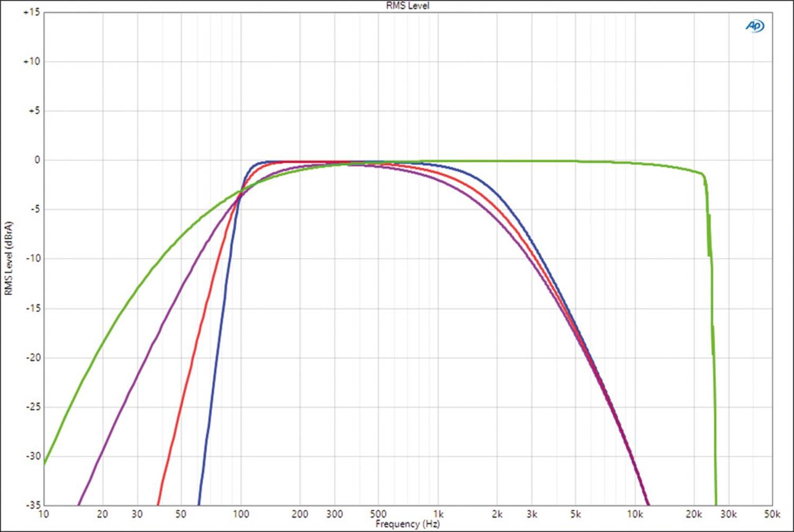Click the "200" frequency tick label

(x=300, y=514)
